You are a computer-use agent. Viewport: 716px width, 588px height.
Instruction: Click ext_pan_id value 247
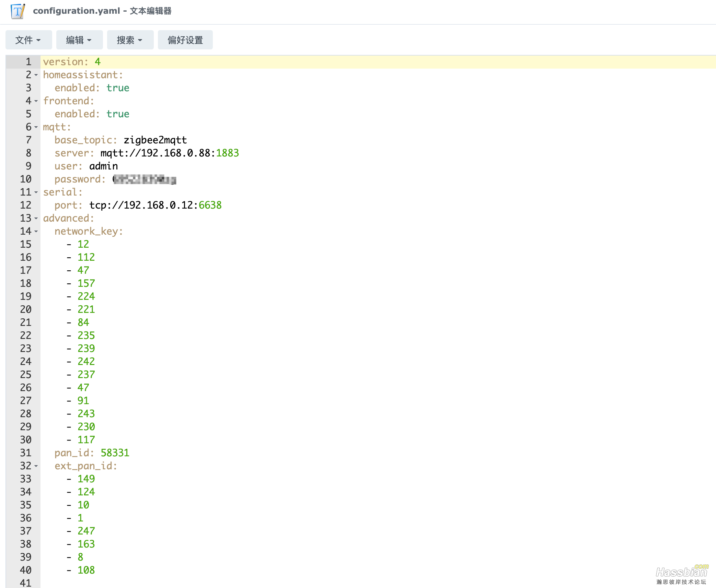(x=86, y=531)
